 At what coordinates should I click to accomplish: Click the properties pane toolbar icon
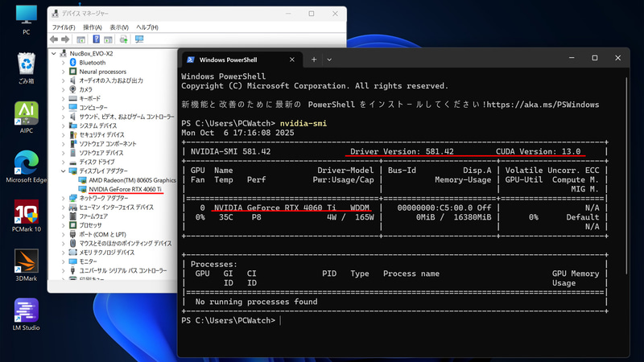pyautogui.click(x=108, y=39)
